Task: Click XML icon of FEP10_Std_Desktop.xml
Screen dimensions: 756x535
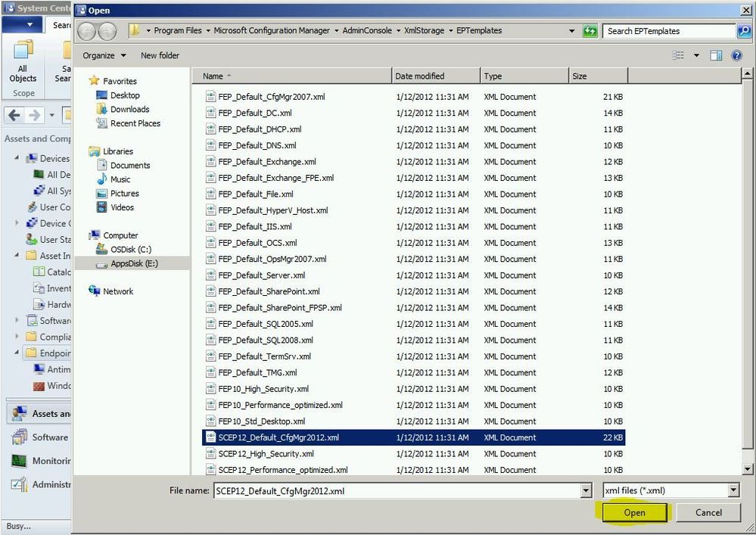Action: pyautogui.click(x=210, y=421)
